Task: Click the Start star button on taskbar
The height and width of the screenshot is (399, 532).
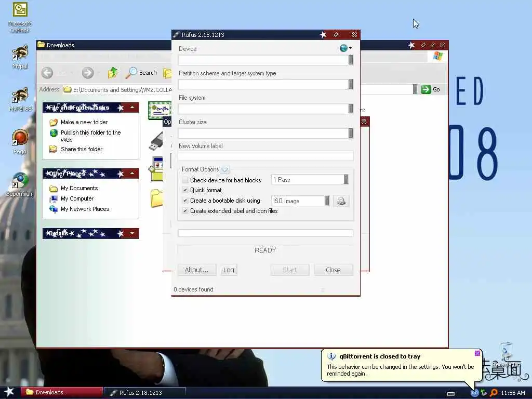Action: [x=9, y=392]
